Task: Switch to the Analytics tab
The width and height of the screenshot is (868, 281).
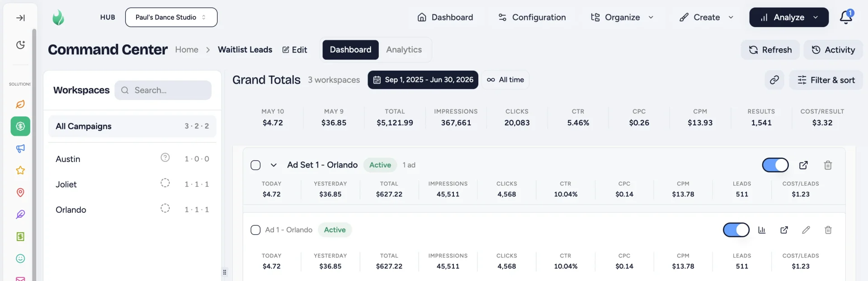Action: pyautogui.click(x=404, y=50)
